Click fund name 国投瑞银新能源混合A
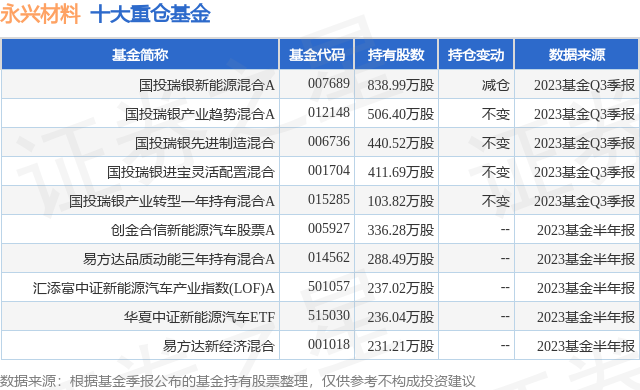 point(207,85)
